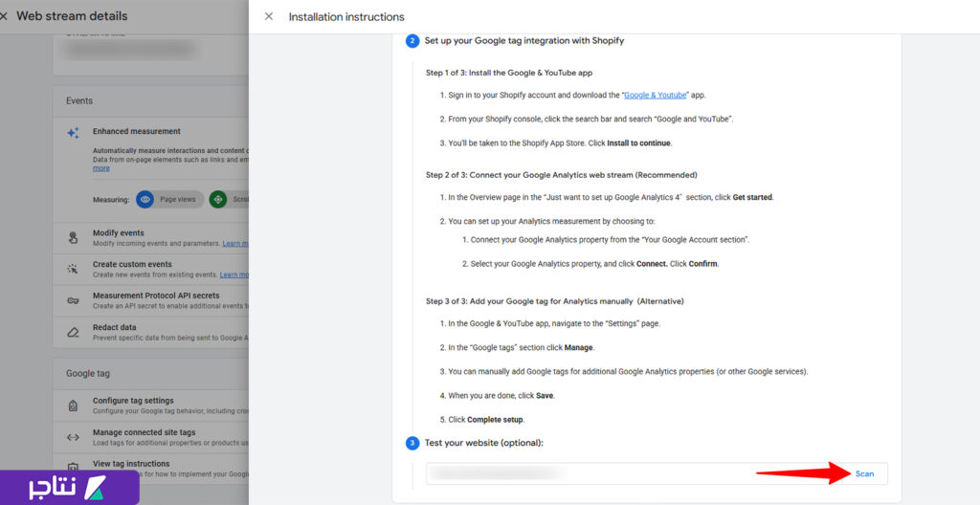The height and width of the screenshot is (505, 980).
Task: Click Learn more link under Create custom events
Action: pos(234,274)
